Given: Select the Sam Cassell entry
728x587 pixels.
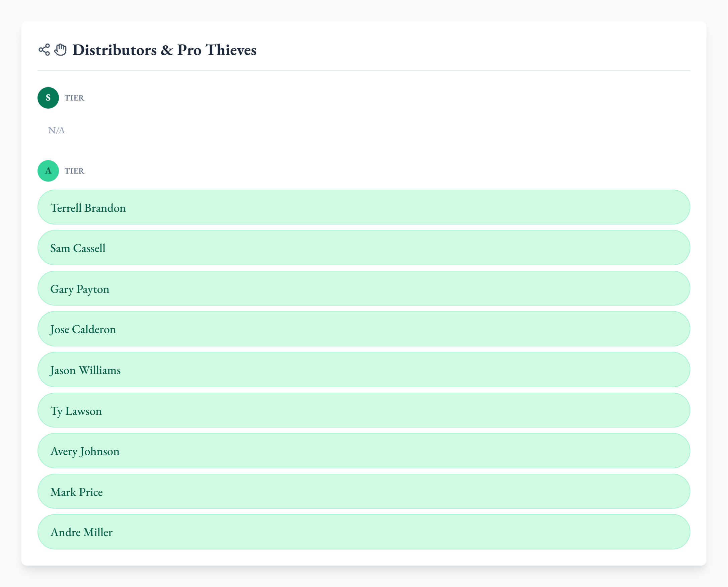Looking at the screenshot, I should point(364,248).
